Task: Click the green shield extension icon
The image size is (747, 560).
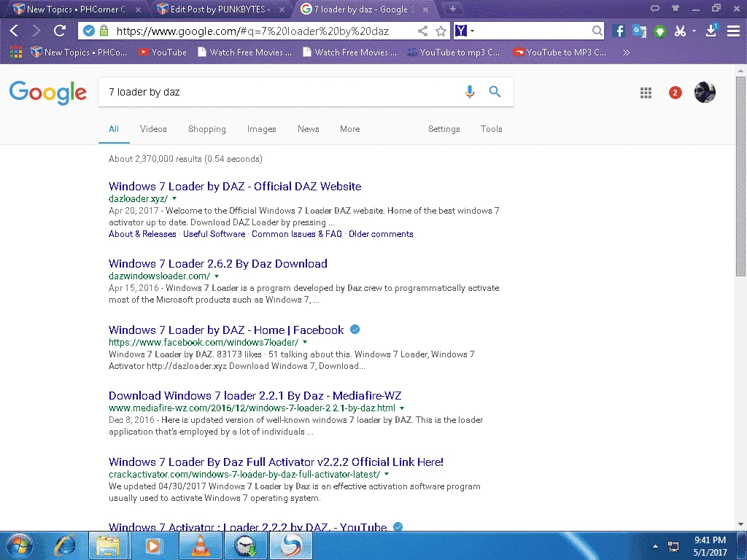Action: (659, 32)
